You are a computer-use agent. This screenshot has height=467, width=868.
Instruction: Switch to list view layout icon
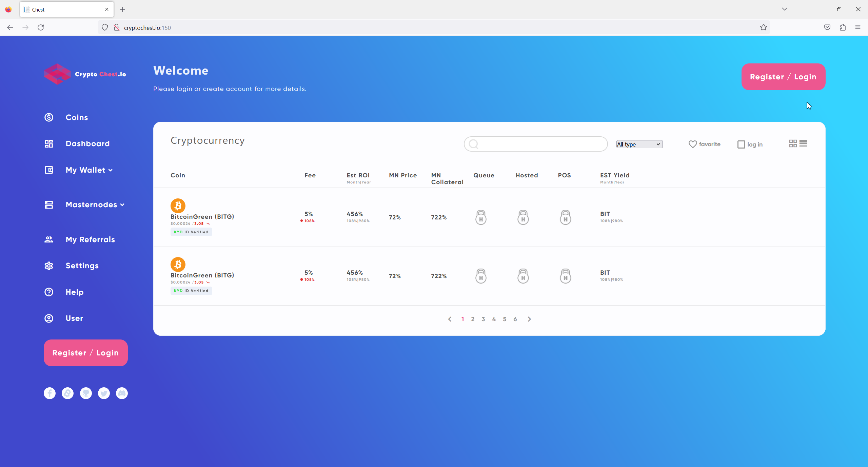(x=803, y=143)
